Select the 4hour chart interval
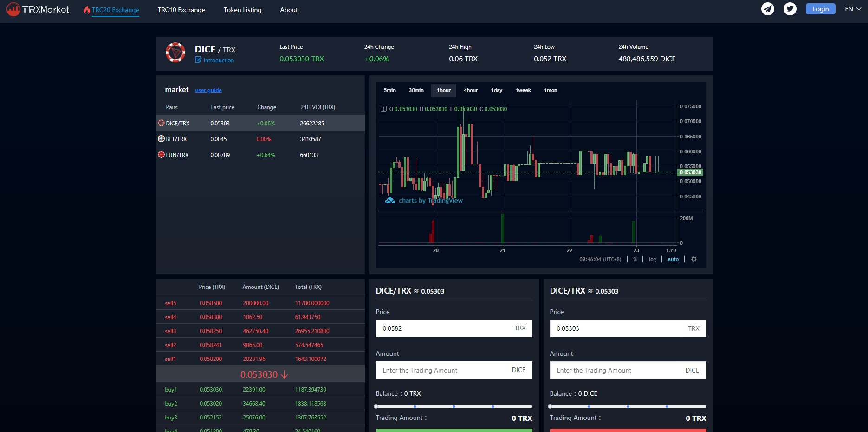 tap(471, 90)
